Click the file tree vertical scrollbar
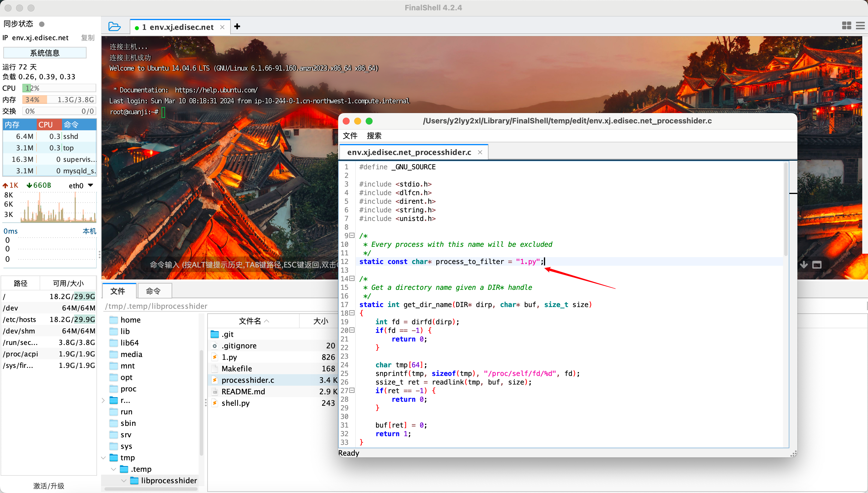This screenshot has height=493, width=868. click(x=201, y=403)
